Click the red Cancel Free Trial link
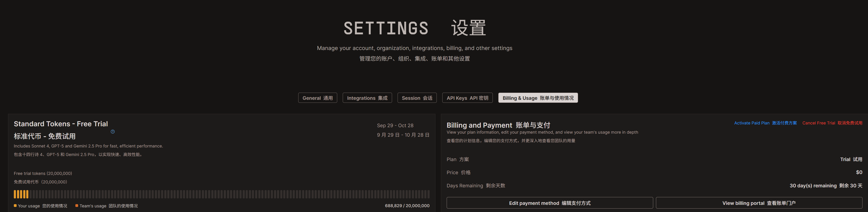The width and height of the screenshot is (868, 212). (832, 123)
